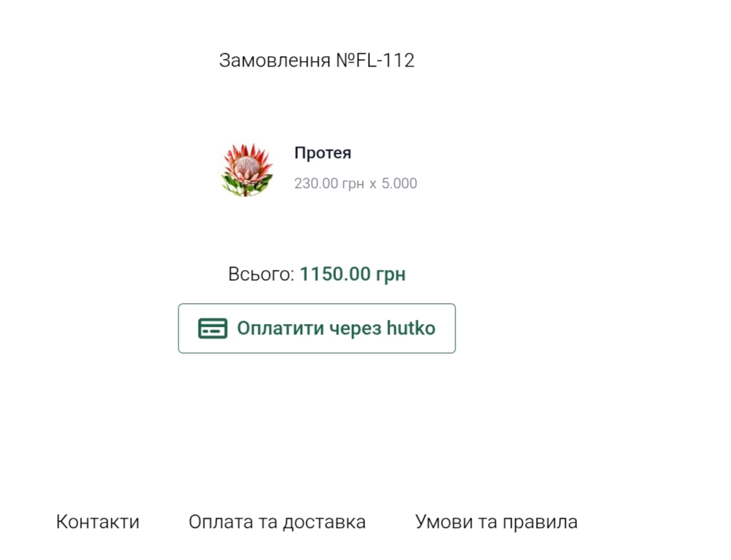Select the Протея product name
Viewport: 731px width, 560px height.
pos(323,153)
